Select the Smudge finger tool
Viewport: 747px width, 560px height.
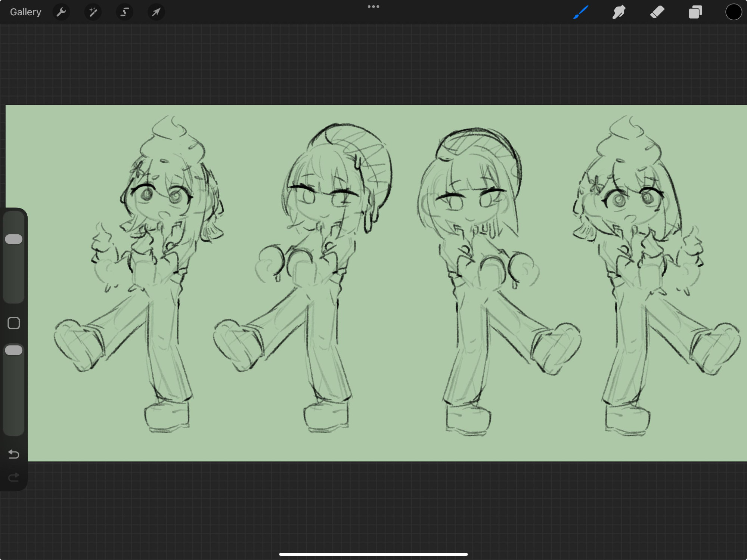pos(619,12)
